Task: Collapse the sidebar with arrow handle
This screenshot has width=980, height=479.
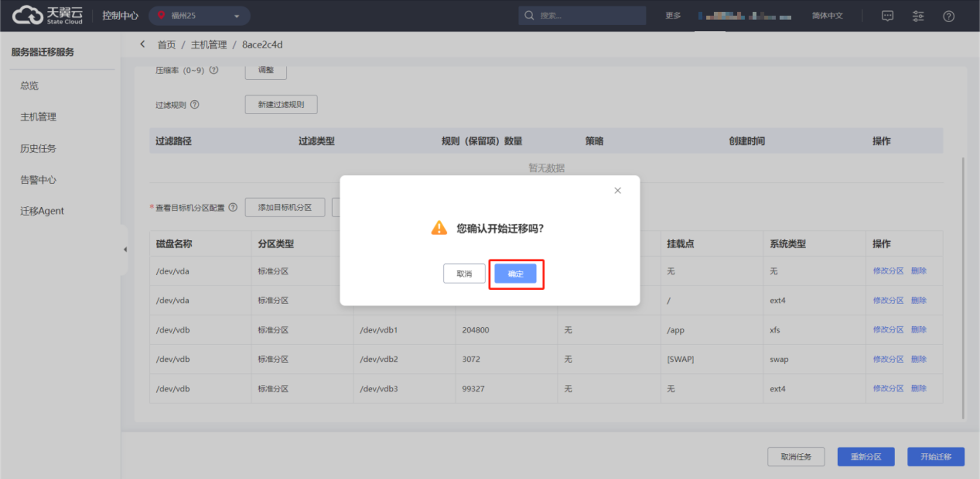Action: (x=125, y=250)
